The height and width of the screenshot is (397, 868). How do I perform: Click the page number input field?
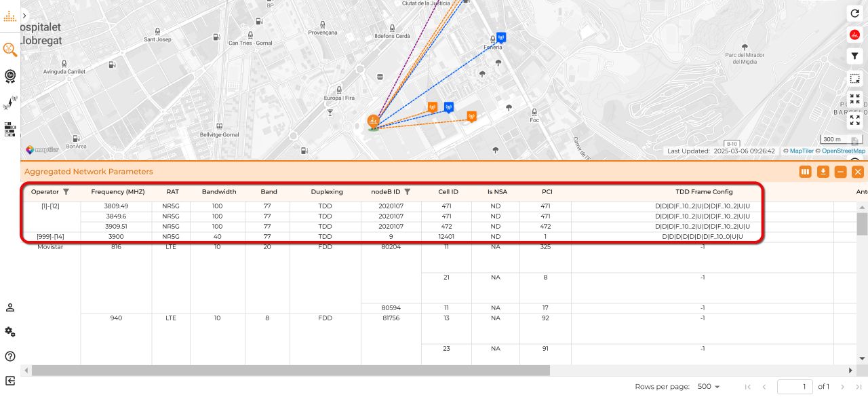point(794,387)
